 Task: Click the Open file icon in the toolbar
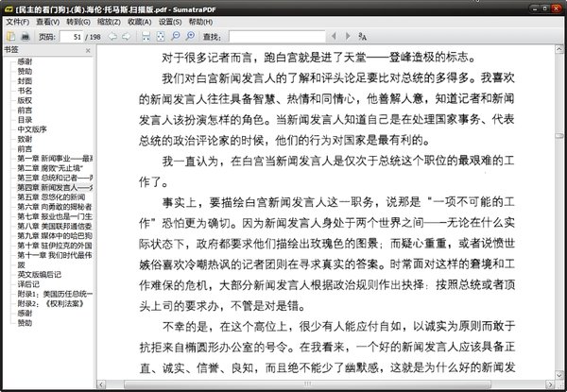[x=10, y=36]
